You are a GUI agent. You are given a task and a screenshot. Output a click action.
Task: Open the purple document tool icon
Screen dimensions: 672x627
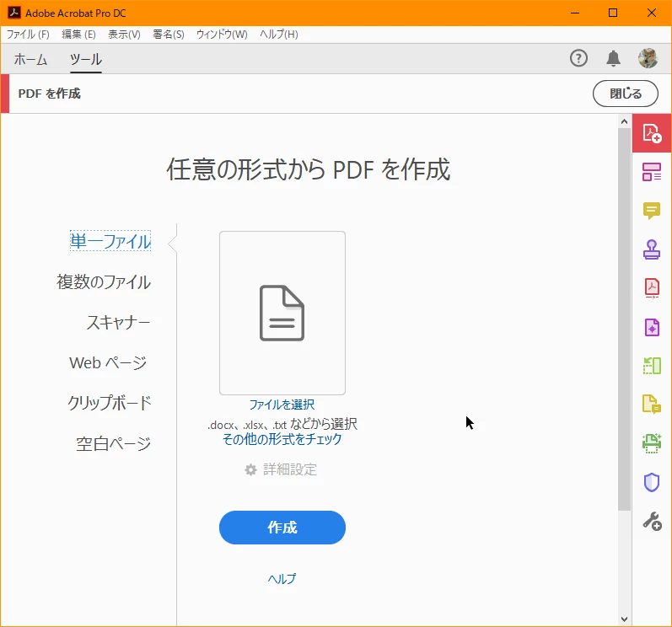pos(652,327)
